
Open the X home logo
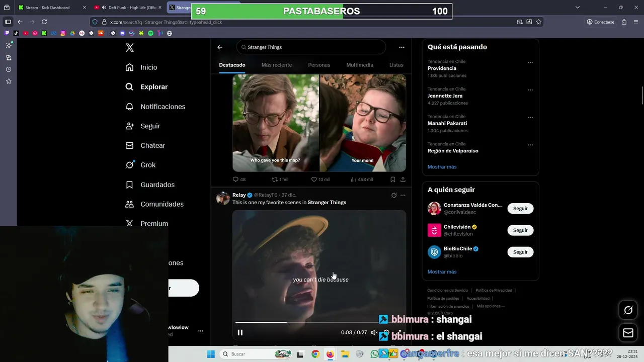click(x=130, y=48)
